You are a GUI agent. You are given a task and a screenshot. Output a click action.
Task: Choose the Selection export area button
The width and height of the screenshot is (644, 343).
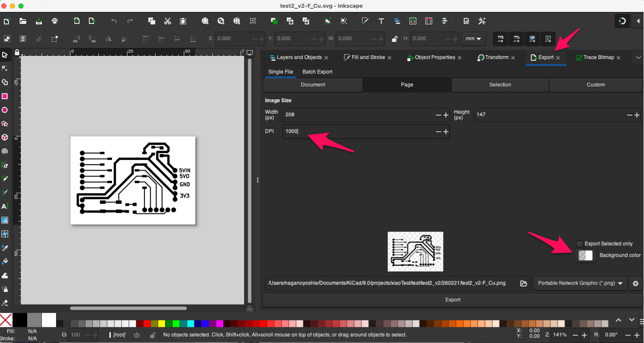pos(500,85)
